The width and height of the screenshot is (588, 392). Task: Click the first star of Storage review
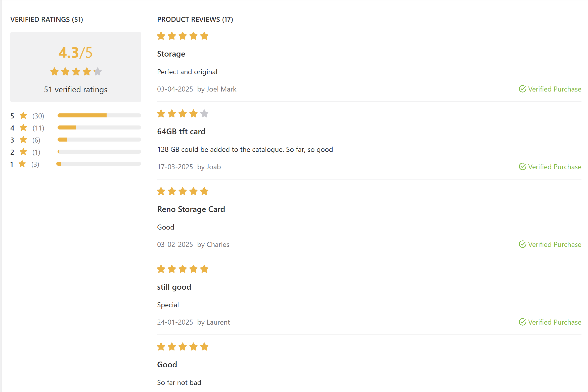click(161, 36)
